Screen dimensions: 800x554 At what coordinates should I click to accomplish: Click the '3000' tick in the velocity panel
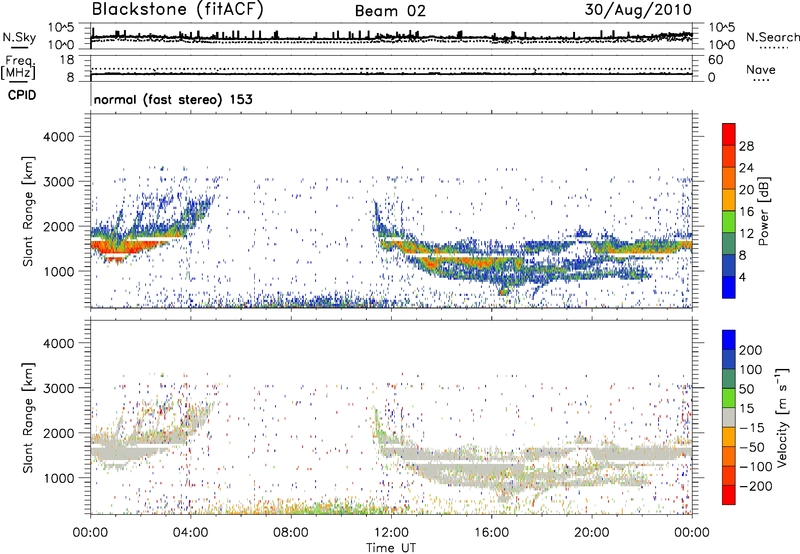pyautogui.click(x=59, y=388)
